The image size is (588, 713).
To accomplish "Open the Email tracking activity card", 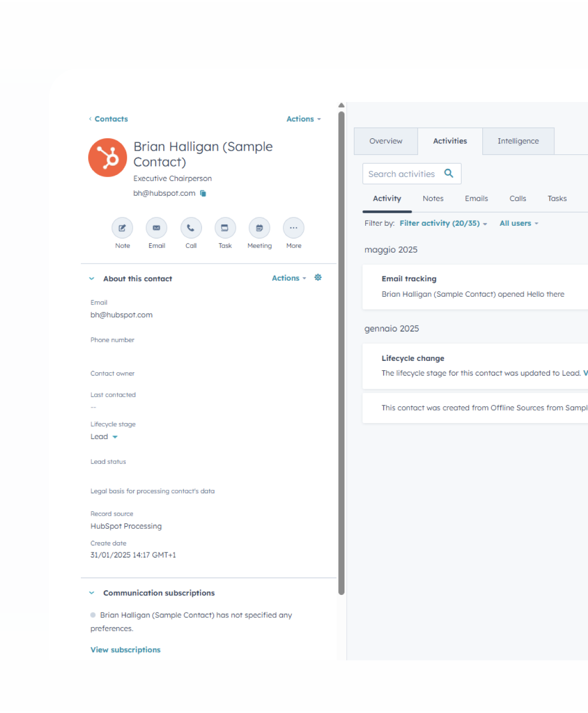I will [x=475, y=287].
